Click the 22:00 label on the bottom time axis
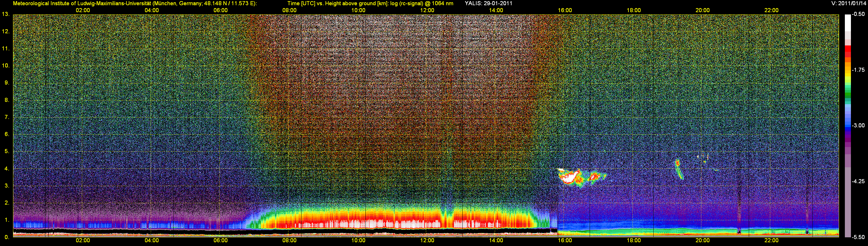The height and width of the screenshot is (246, 868). [771, 241]
